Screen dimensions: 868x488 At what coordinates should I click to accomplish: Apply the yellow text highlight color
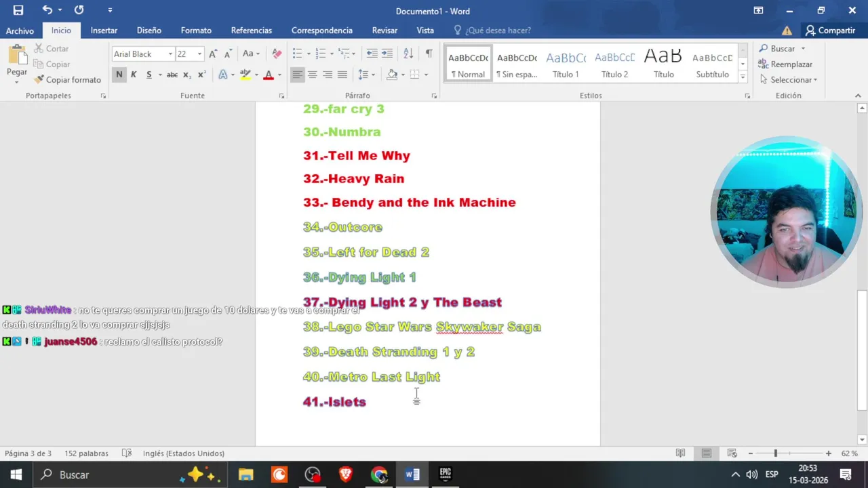245,75
